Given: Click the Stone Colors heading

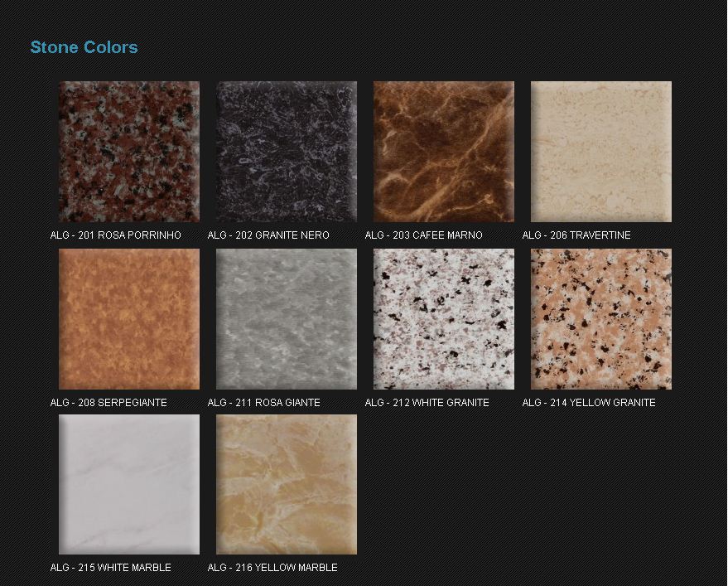Looking at the screenshot, I should pos(84,47).
